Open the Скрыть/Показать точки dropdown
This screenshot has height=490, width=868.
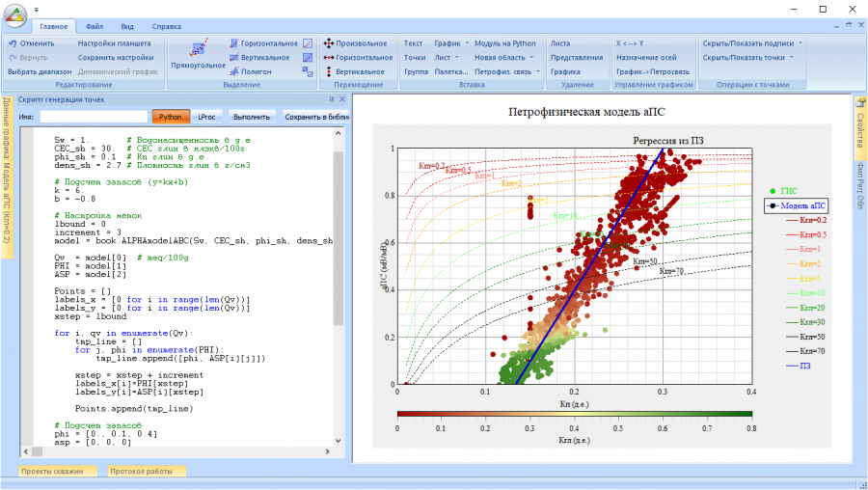click(791, 58)
